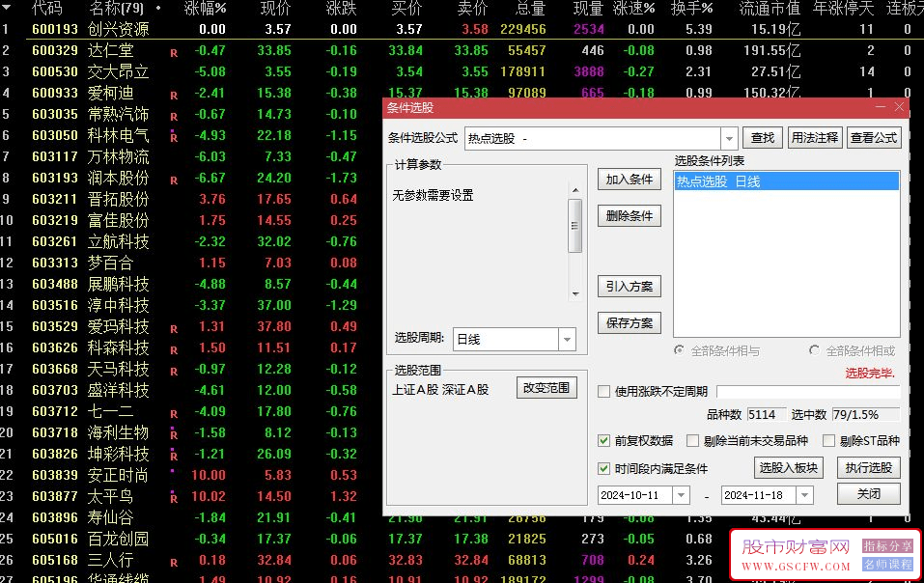The height and width of the screenshot is (583, 924).
Task: Click parameter list scroll down arrow
Action: [575, 293]
